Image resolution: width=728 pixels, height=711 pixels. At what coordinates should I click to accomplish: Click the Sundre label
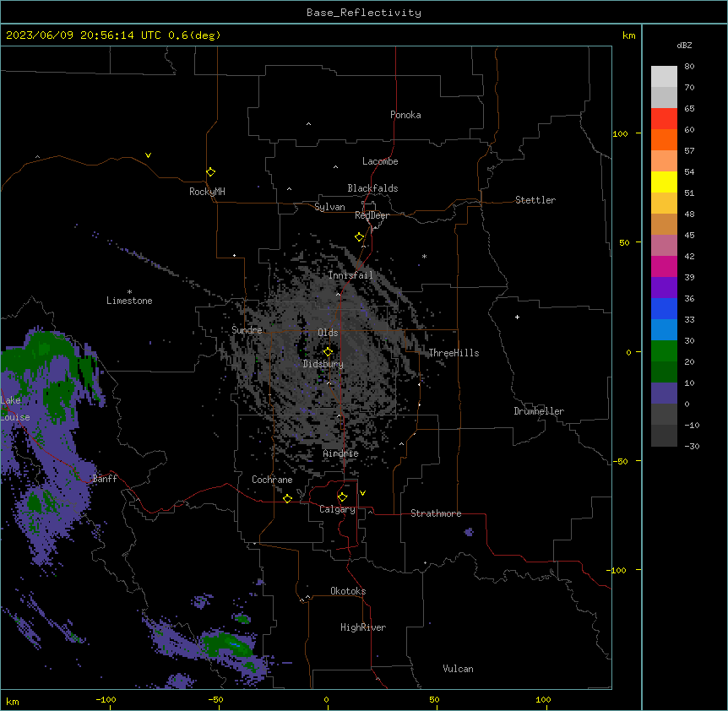(247, 330)
